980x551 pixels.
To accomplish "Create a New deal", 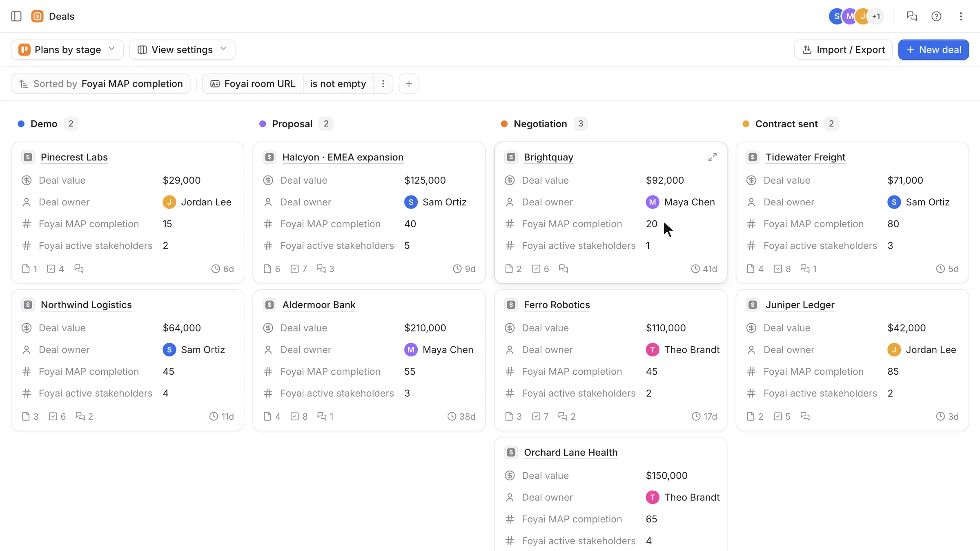I will [933, 49].
